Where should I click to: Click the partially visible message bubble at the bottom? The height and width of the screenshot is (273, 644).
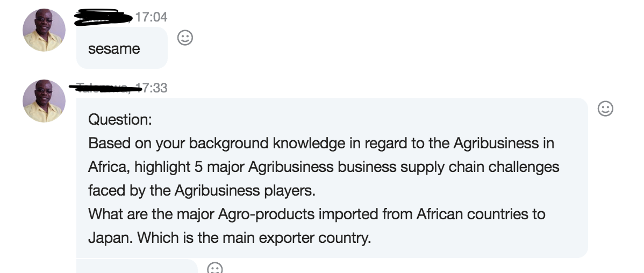click(137, 267)
